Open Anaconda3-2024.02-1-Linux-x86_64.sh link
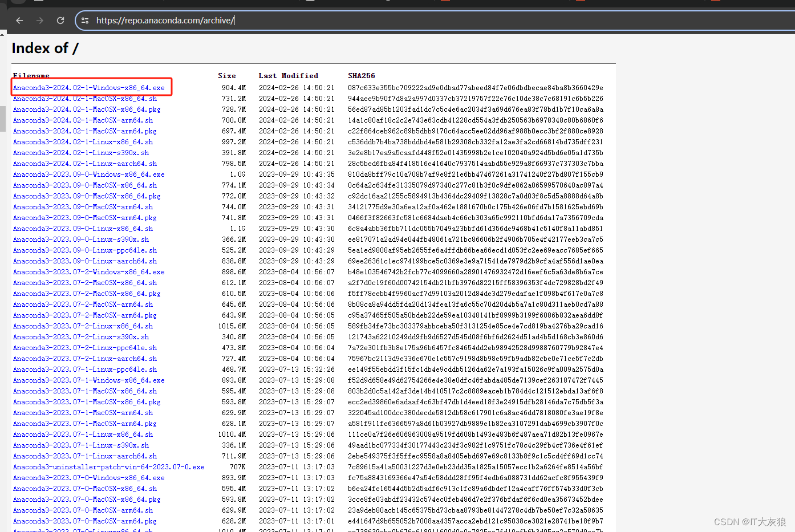Screen dimensions: 795x532 83,142
